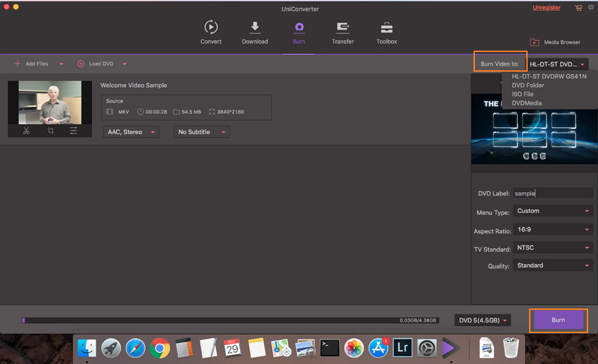This screenshot has width=598, height=364.
Task: Open the Menu Type dropdown
Action: click(552, 211)
